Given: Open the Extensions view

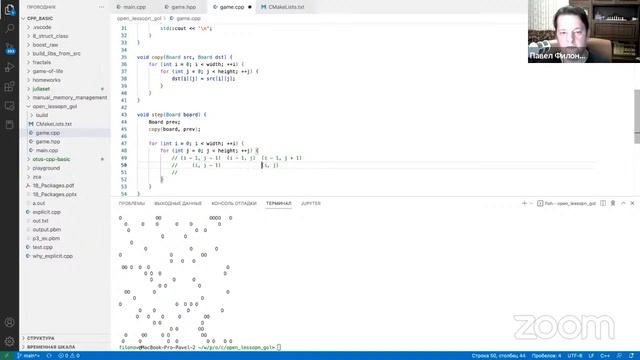Looking at the screenshot, I should click(x=9, y=87).
